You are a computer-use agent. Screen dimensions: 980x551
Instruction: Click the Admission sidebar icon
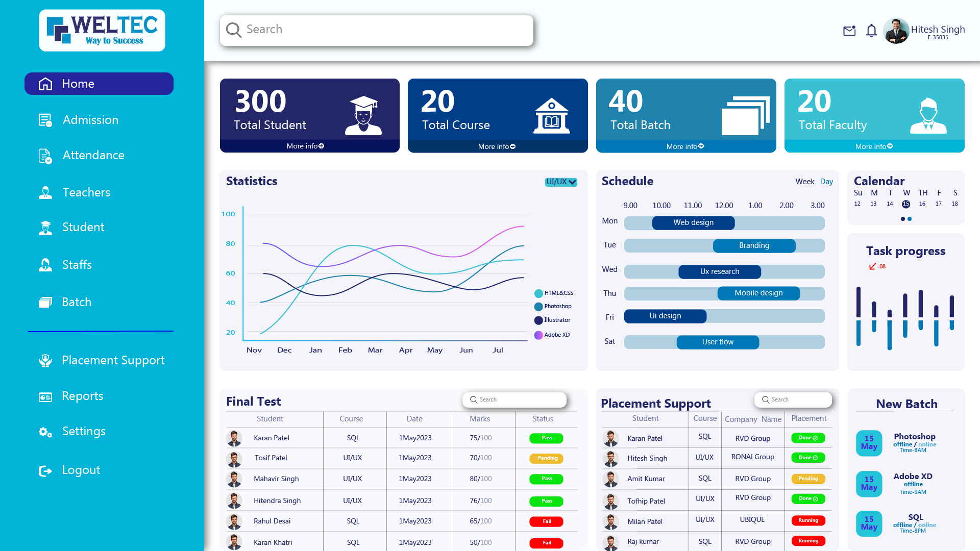[45, 120]
